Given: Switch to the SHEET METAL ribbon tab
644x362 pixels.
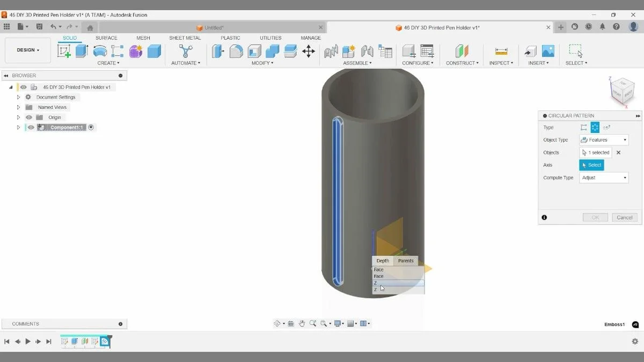Looking at the screenshot, I should (x=185, y=38).
